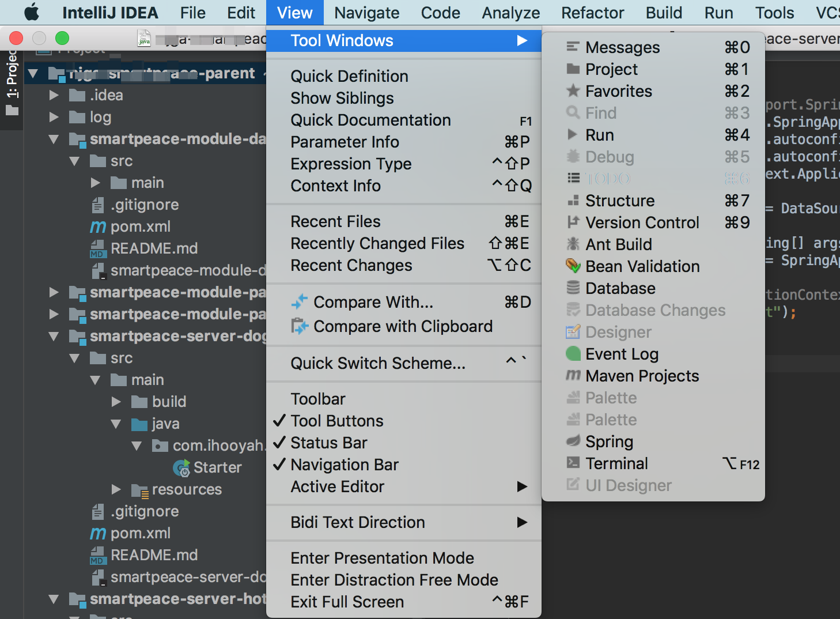
Task: Open the Version Control tool window
Action: click(x=642, y=222)
